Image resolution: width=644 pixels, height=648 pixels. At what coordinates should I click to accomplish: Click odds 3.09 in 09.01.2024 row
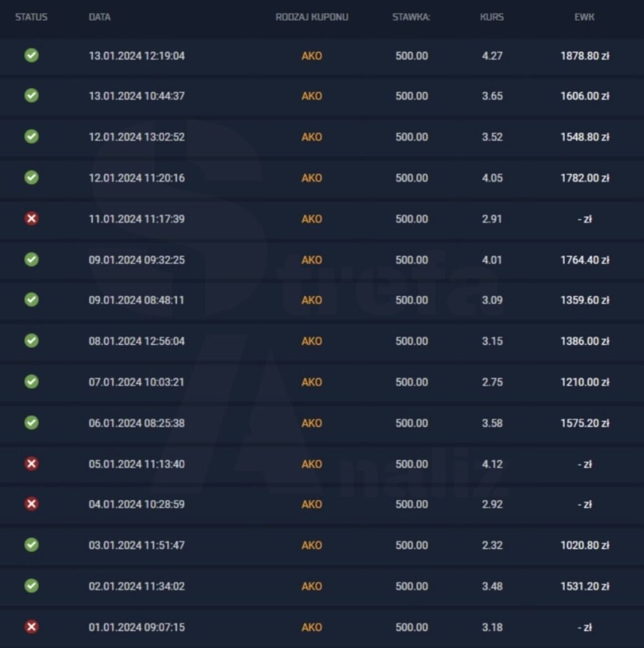492,300
